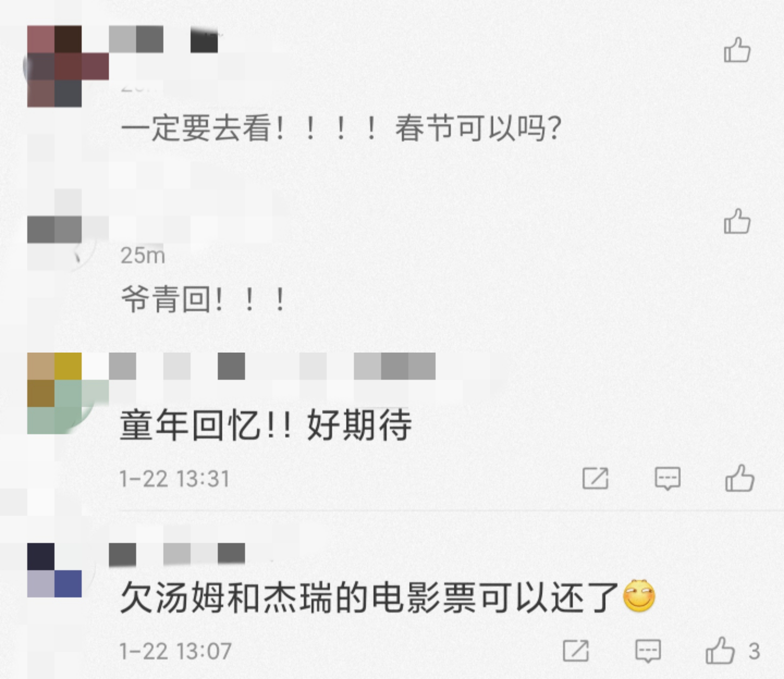This screenshot has height=679, width=784.
Task: Select the comment text 一定要去看
Action: point(196,128)
